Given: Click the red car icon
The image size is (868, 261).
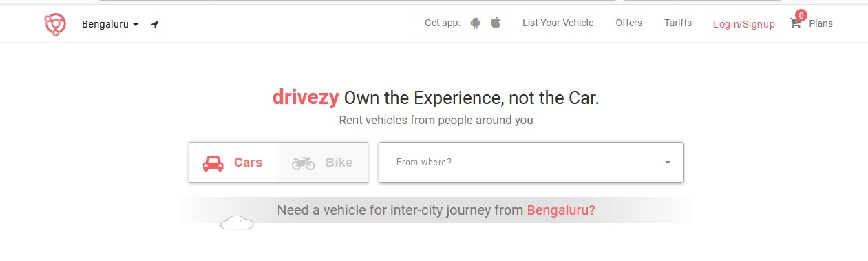Looking at the screenshot, I should [213, 163].
